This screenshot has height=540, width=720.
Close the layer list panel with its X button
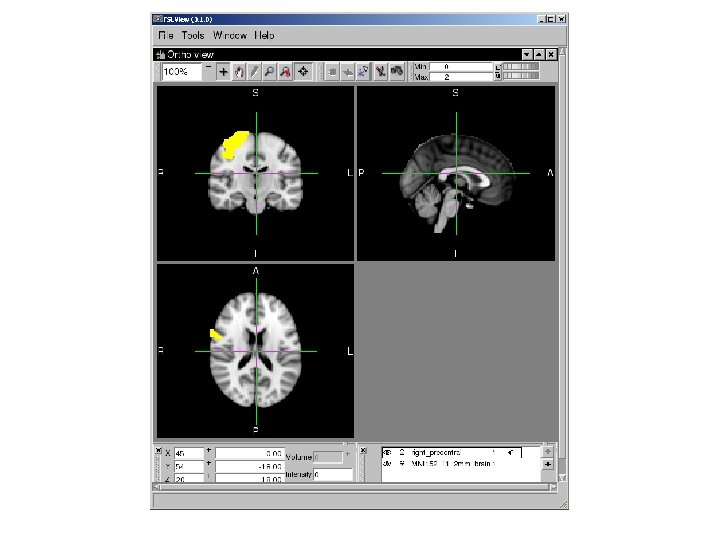point(363,450)
